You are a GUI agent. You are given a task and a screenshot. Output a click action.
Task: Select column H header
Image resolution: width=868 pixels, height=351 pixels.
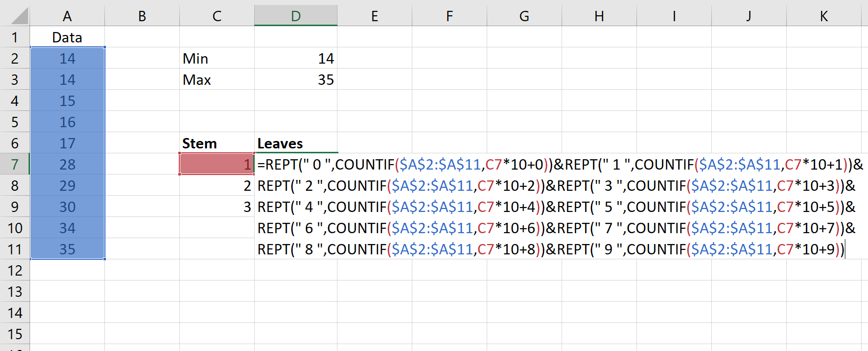600,16
